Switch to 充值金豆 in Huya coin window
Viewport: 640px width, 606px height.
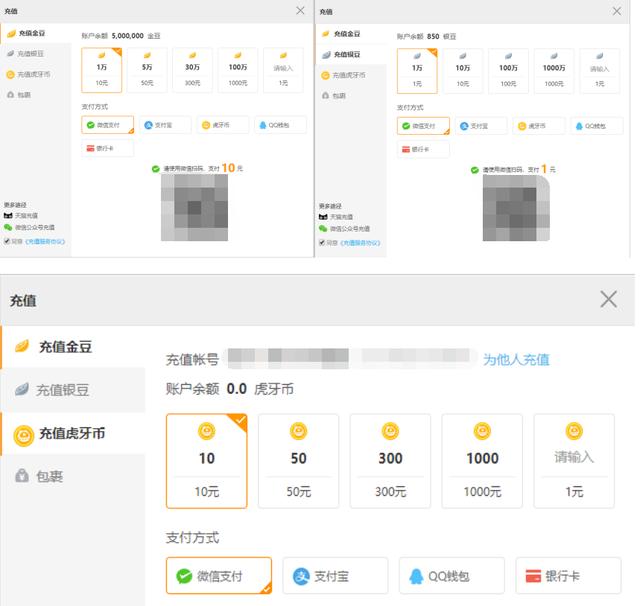73,347
